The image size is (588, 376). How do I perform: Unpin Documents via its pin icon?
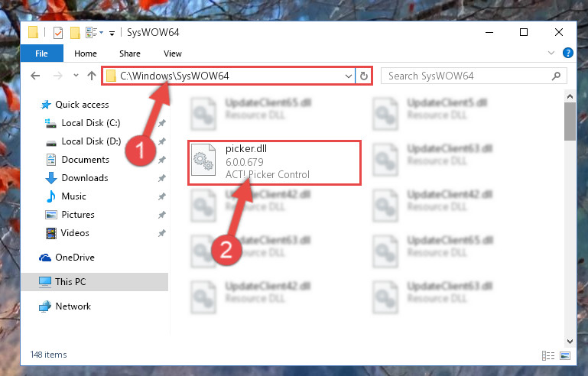(161, 160)
